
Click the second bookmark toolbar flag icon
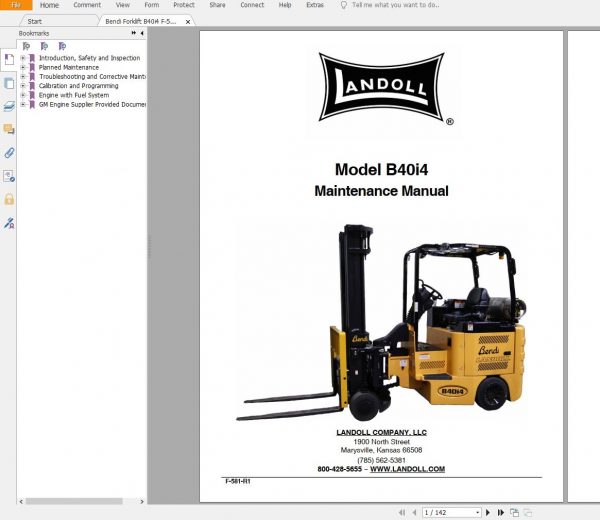(x=44, y=46)
